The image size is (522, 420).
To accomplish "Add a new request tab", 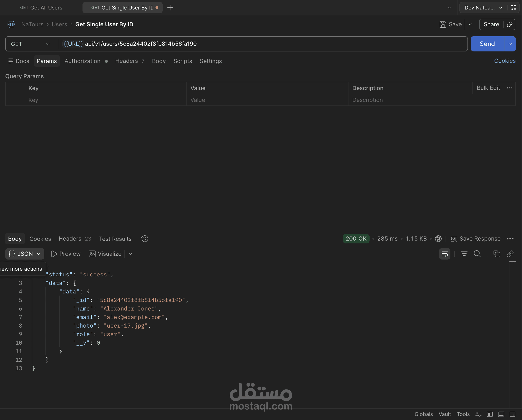I will (x=170, y=8).
